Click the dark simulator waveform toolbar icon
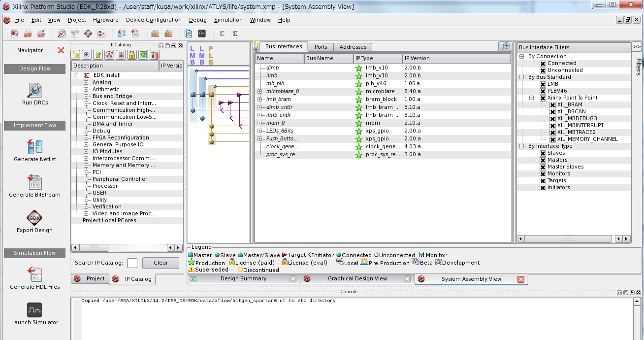Image resolution: width=644 pixels, height=340 pixels. coord(202,34)
